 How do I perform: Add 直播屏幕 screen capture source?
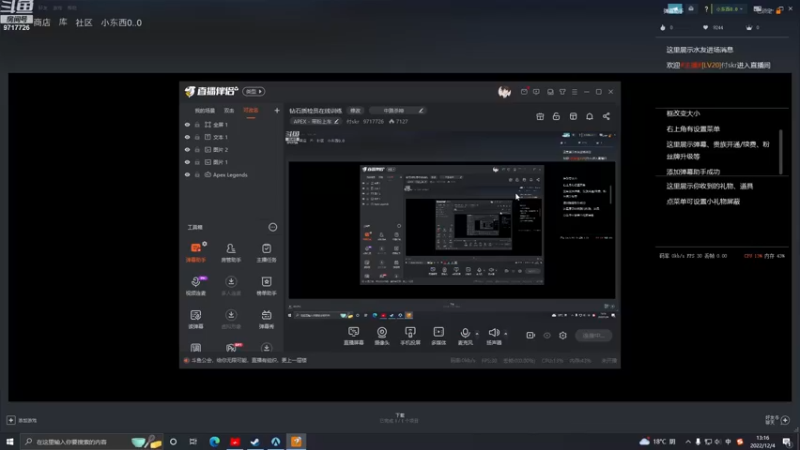click(x=354, y=336)
